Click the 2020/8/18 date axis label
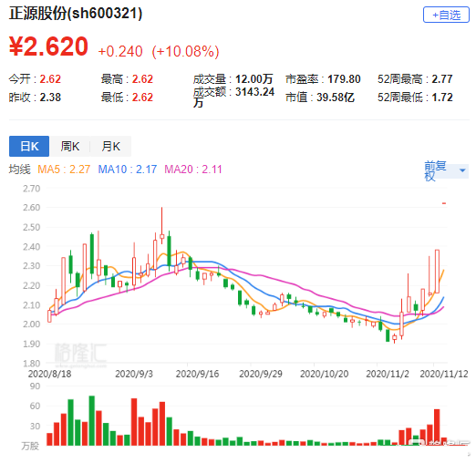 pos(49,374)
